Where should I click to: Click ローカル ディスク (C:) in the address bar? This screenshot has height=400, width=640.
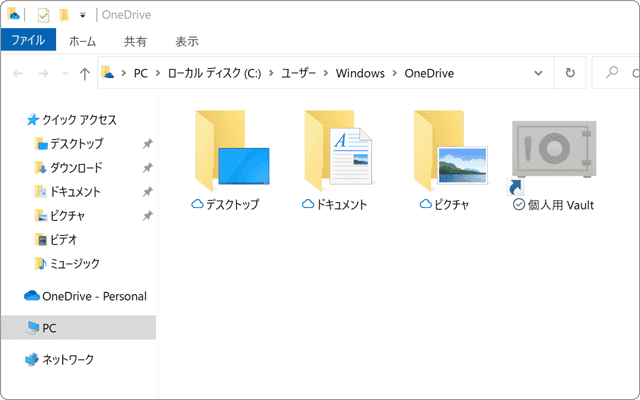[x=214, y=73]
